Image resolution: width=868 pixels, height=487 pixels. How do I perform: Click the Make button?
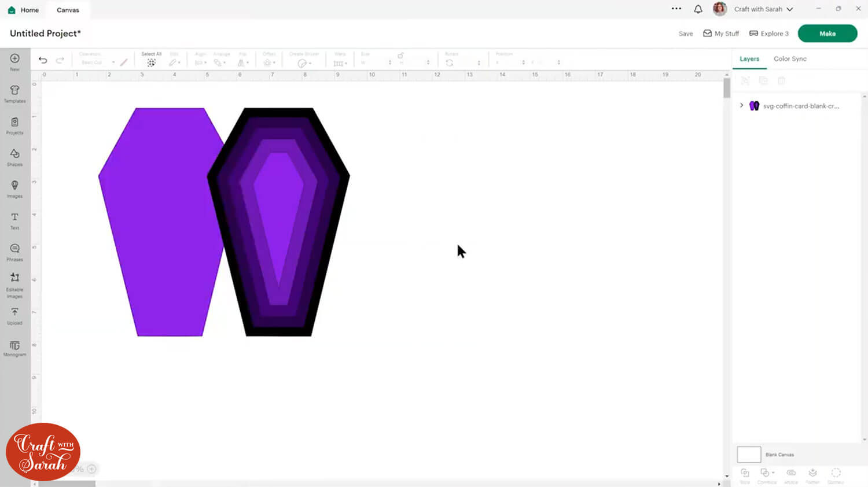827,34
